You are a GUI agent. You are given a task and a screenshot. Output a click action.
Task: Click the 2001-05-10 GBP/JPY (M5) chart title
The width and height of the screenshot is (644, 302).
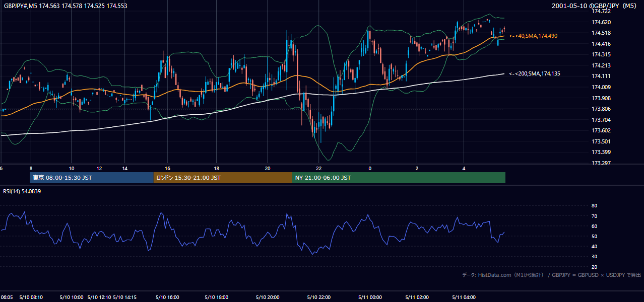(x=595, y=6)
